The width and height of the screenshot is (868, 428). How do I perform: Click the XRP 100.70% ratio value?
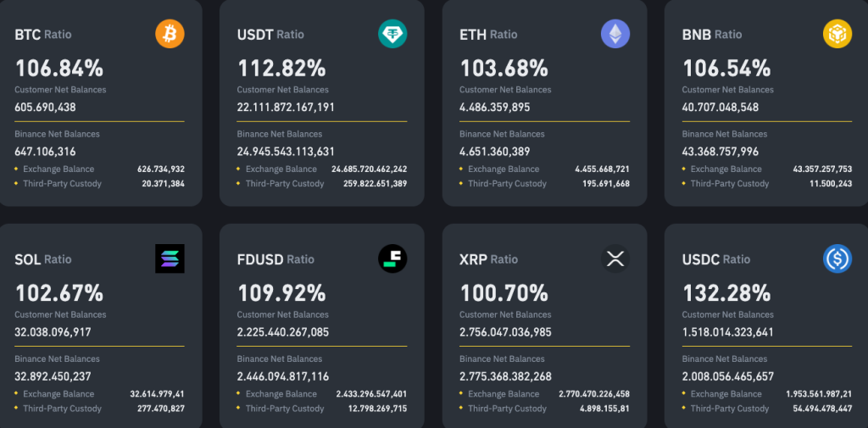[504, 293]
